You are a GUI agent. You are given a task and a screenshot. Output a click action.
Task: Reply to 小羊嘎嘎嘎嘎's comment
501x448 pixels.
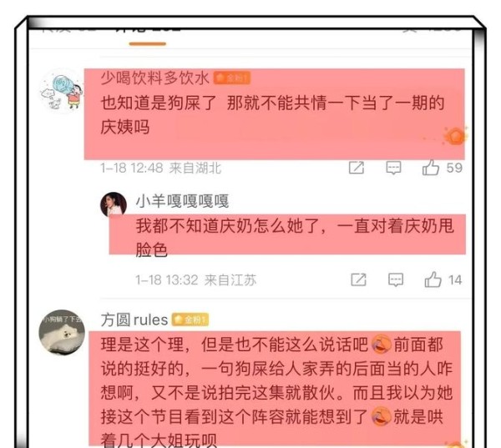click(396, 280)
